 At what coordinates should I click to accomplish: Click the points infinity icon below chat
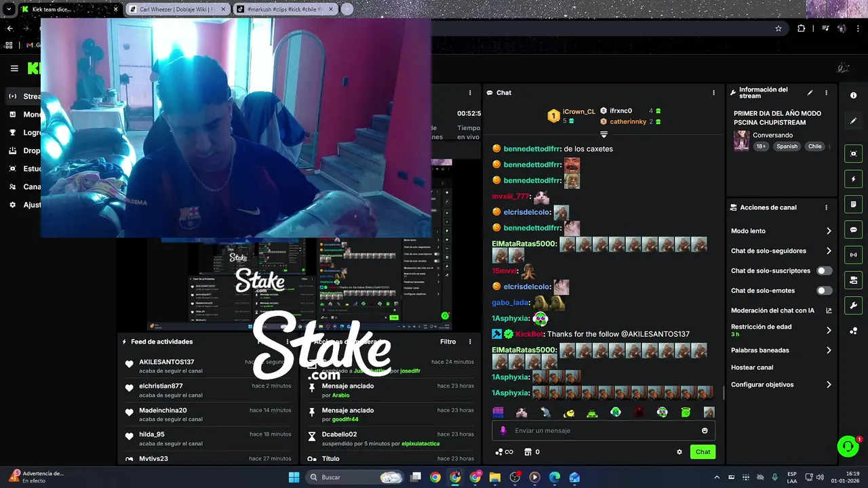click(504, 452)
